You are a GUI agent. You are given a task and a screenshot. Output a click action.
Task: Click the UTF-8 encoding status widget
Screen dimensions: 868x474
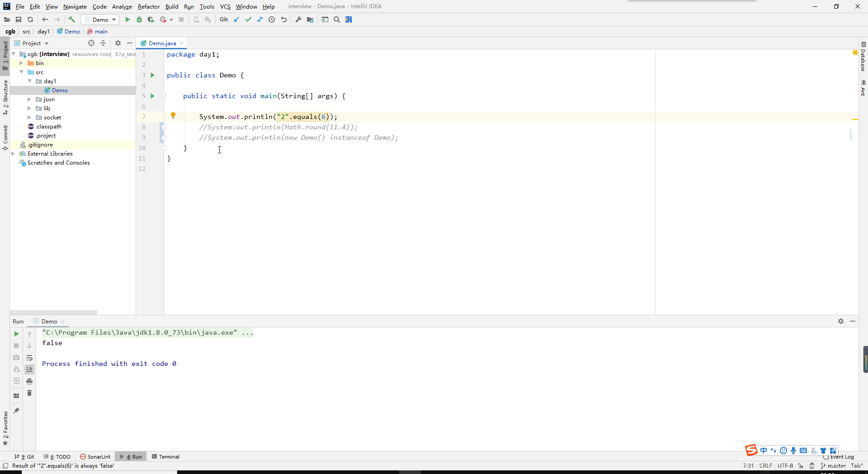click(x=785, y=466)
